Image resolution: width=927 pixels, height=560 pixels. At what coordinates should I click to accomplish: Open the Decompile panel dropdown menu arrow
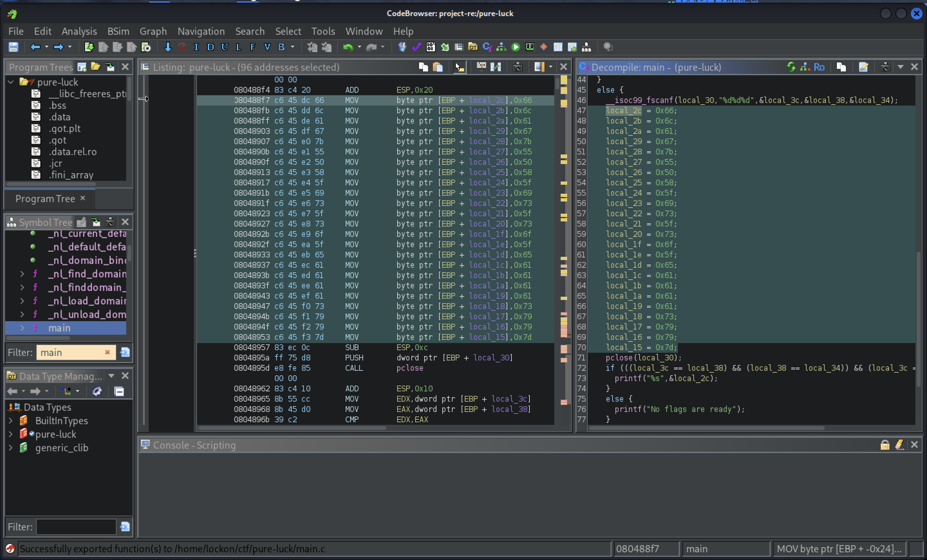point(901,67)
